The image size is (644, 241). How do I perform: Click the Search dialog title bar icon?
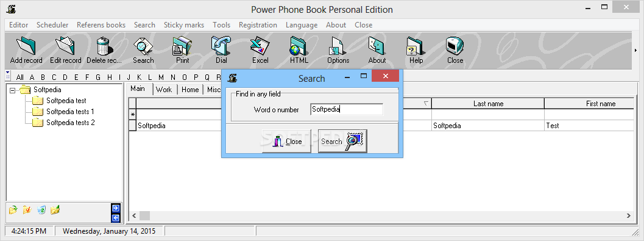tap(233, 77)
